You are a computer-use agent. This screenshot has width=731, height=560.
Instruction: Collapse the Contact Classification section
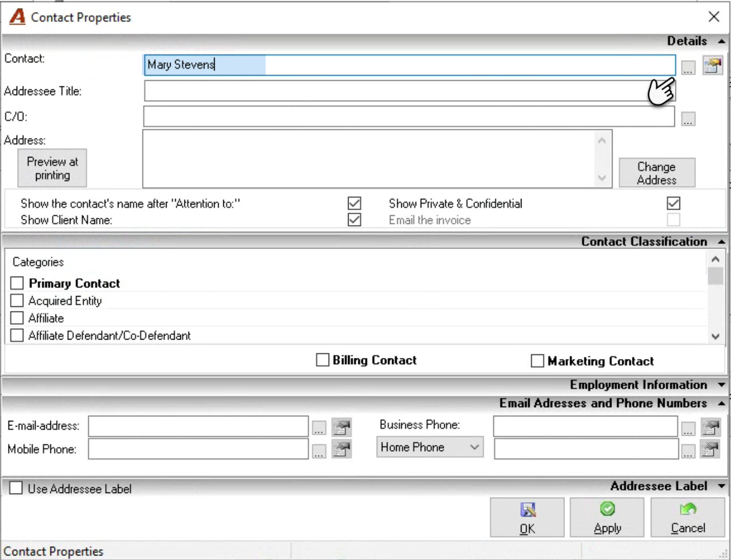tap(721, 242)
